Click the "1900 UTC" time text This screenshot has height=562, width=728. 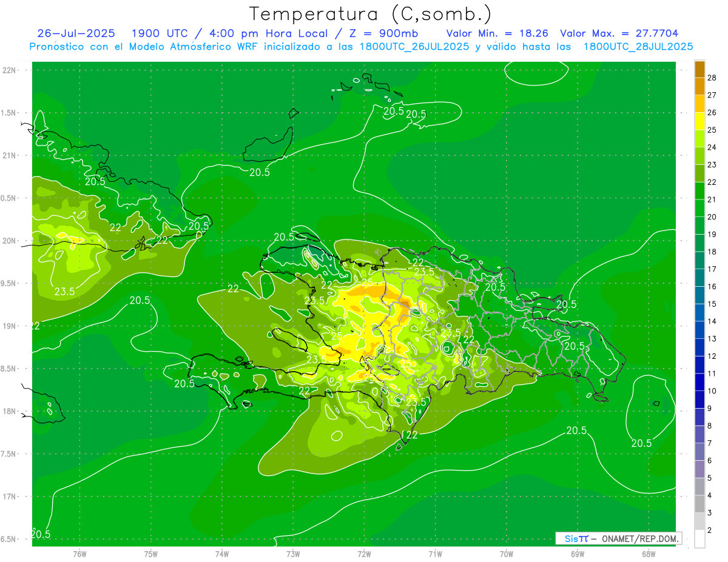[160, 33]
